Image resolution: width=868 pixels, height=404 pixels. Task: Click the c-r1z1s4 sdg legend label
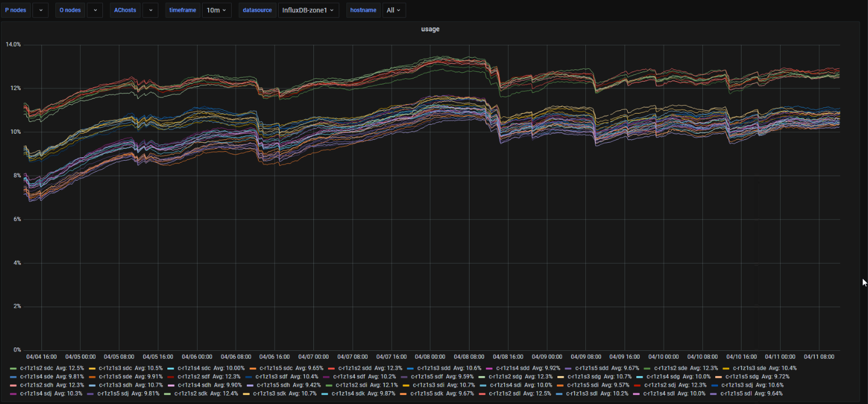(x=659, y=377)
